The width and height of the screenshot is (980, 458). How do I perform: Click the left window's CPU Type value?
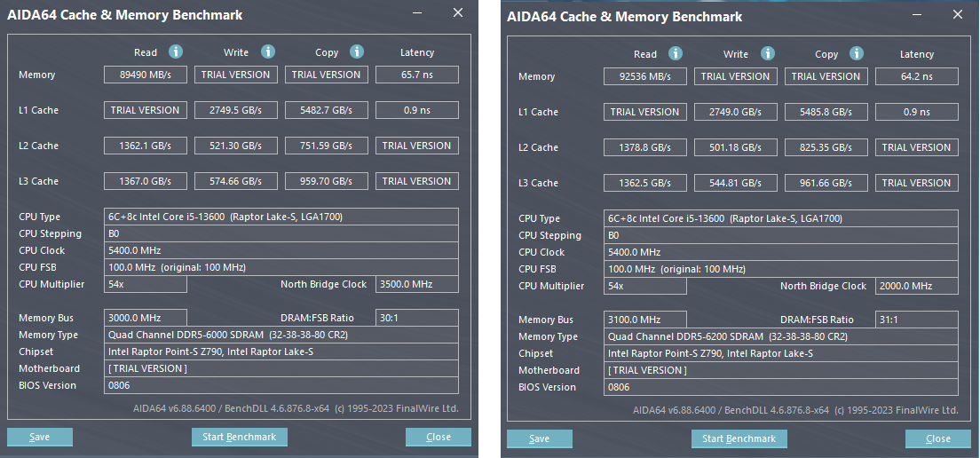281,217
